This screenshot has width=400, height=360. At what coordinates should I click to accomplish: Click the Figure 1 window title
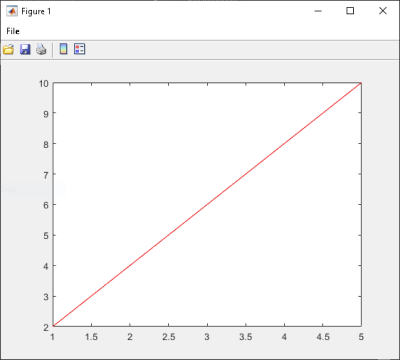36,11
